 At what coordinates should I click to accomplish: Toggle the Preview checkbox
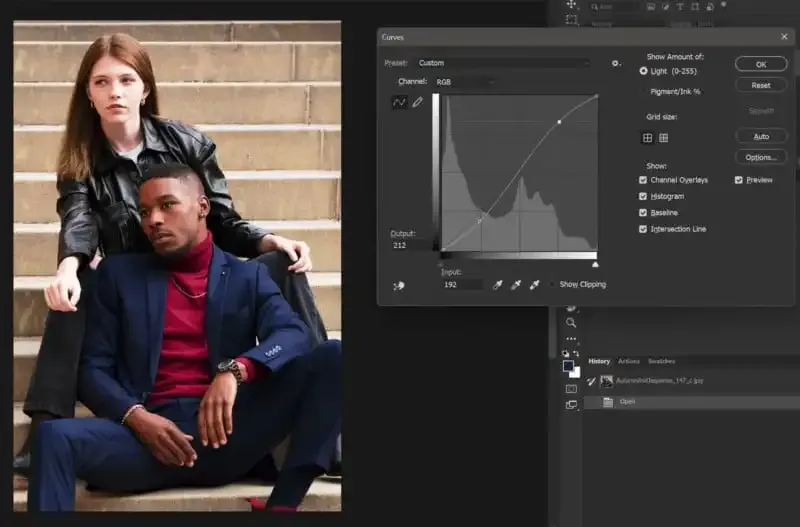pos(739,180)
